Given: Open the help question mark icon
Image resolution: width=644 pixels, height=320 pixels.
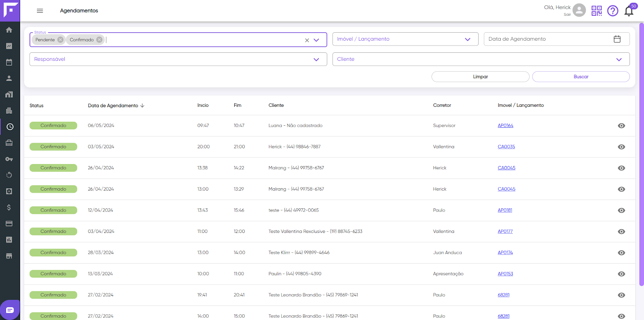Looking at the screenshot, I should tap(613, 11).
